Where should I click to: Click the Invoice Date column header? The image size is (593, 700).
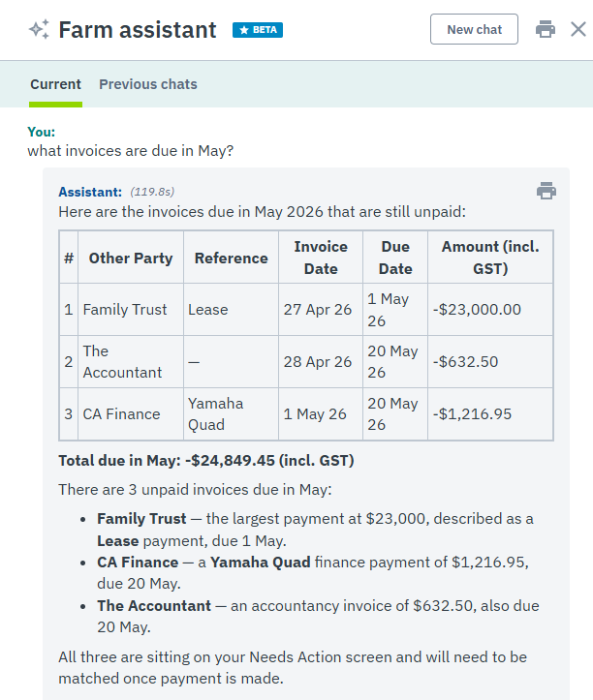point(321,258)
